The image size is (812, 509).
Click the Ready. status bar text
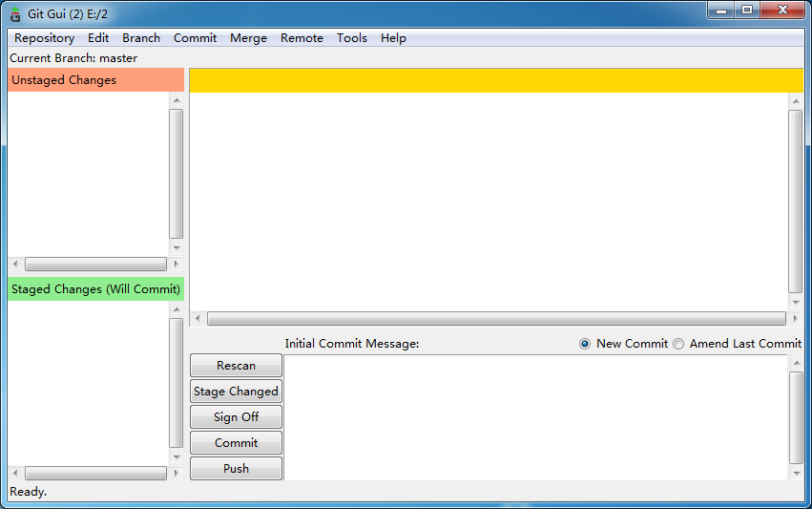pos(28,492)
